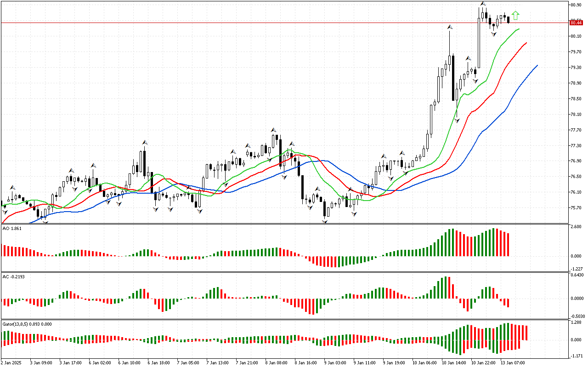Image resolution: width=588 pixels, height=368 pixels.
Task: Click the "3 Jan 09:00" time label
Action: click(41, 362)
